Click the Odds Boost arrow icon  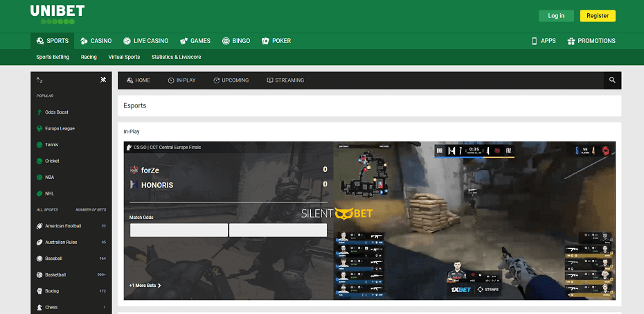pos(39,112)
